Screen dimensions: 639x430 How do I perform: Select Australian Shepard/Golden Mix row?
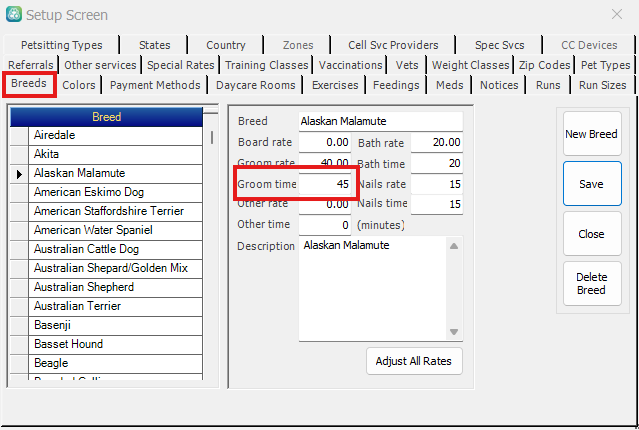115,269
